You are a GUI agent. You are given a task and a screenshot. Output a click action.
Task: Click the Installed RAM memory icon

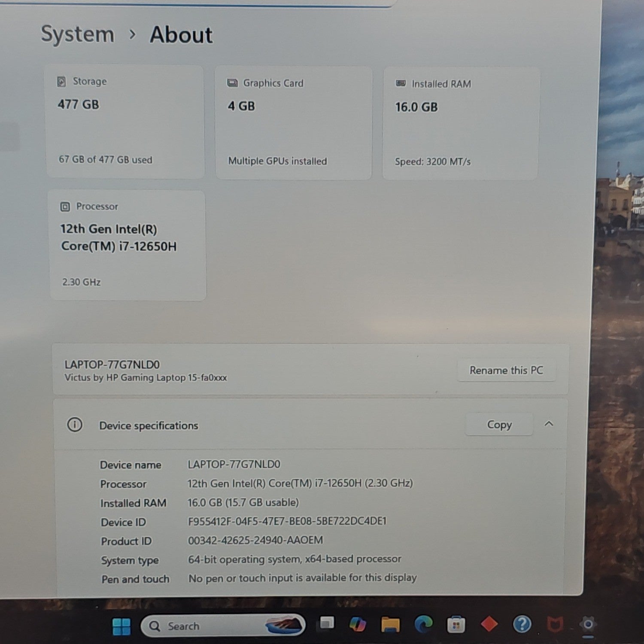[x=401, y=83]
